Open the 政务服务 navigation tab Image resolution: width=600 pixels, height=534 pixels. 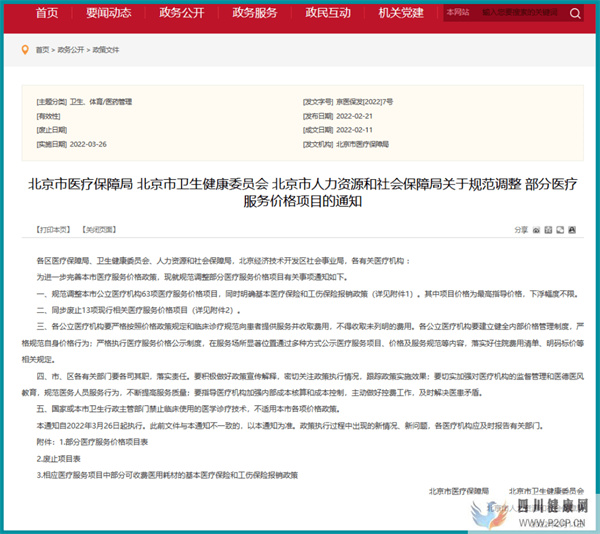(254, 13)
